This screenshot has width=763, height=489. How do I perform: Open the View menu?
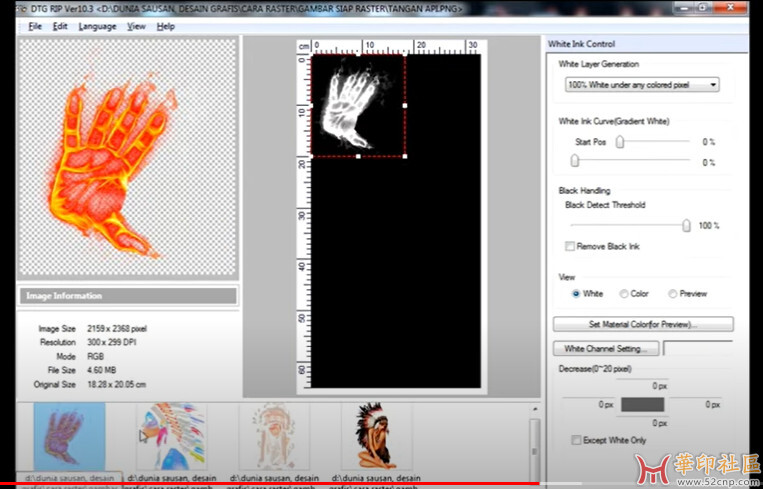(x=136, y=26)
